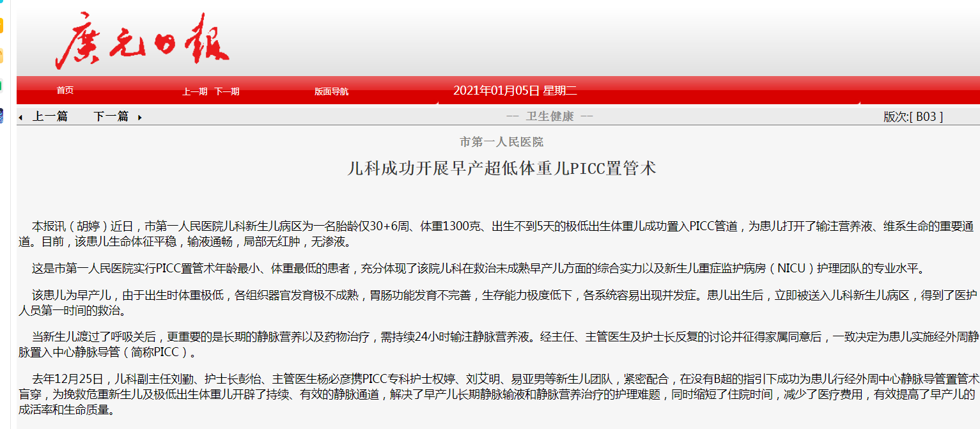Go to previous article 上一篇
The image size is (980, 429).
coord(50,116)
